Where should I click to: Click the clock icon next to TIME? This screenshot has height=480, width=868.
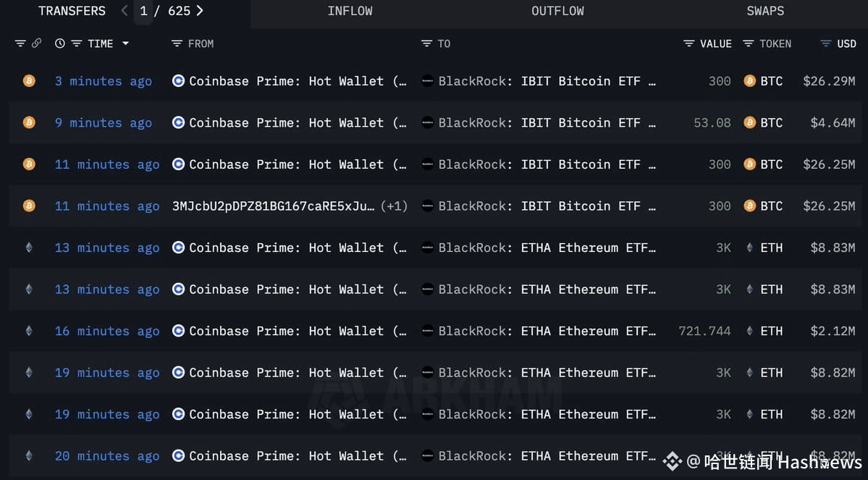59,43
